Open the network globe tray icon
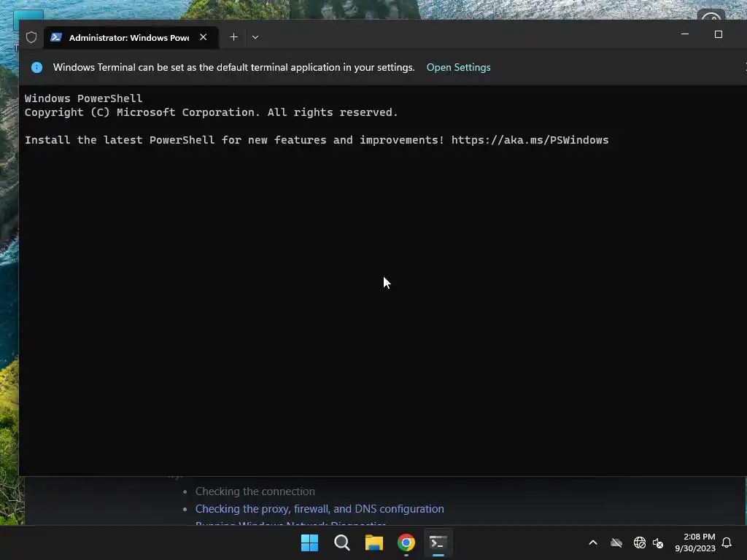 coord(639,542)
